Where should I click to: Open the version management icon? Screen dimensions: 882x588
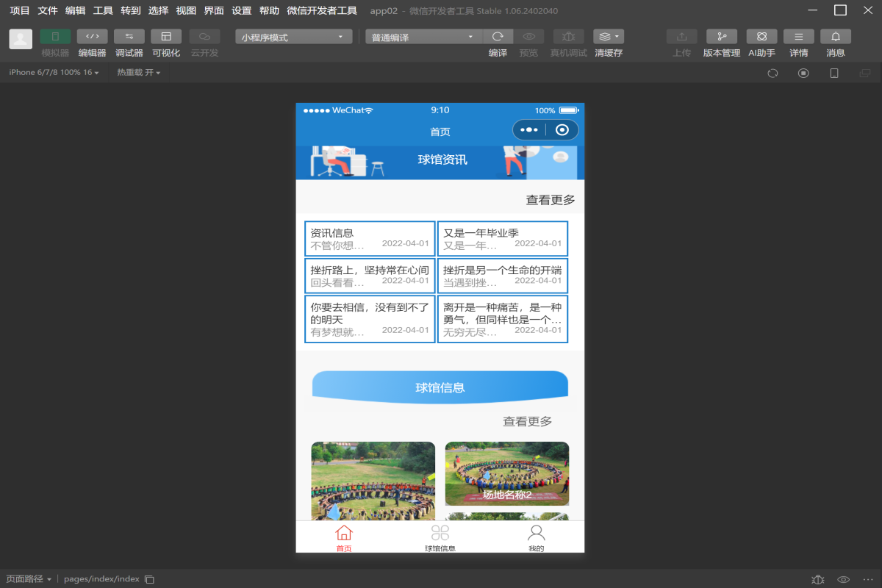point(721,37)
